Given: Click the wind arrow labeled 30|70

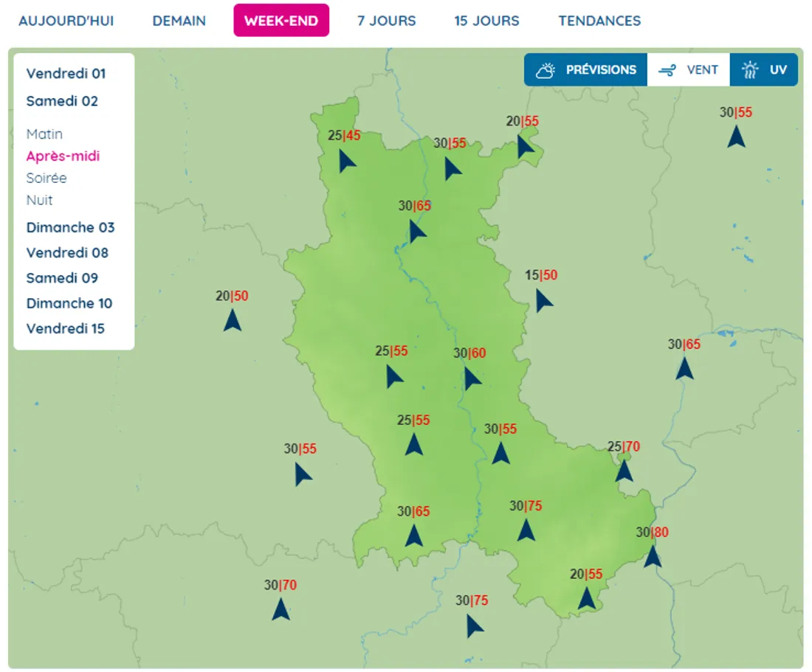Looking at the screenshot, I should (x=281, y=609).
